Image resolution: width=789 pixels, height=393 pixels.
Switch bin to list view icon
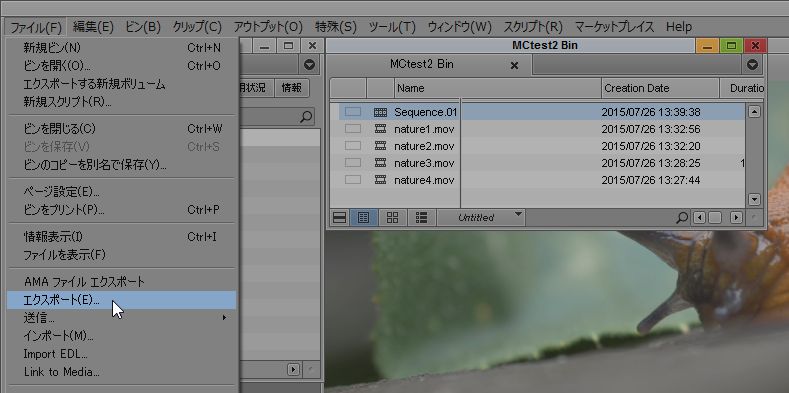(340, 218)
